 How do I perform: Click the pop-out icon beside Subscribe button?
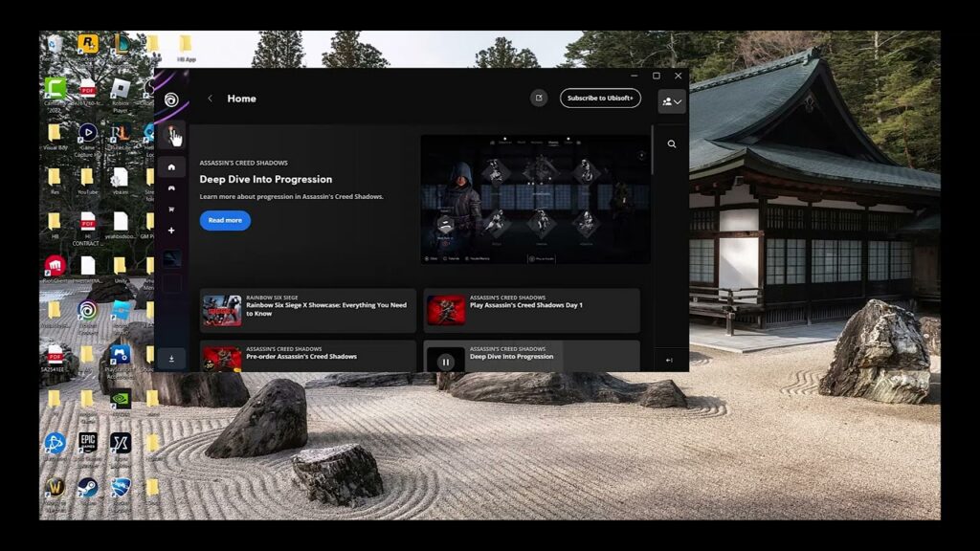coord(539,99)
